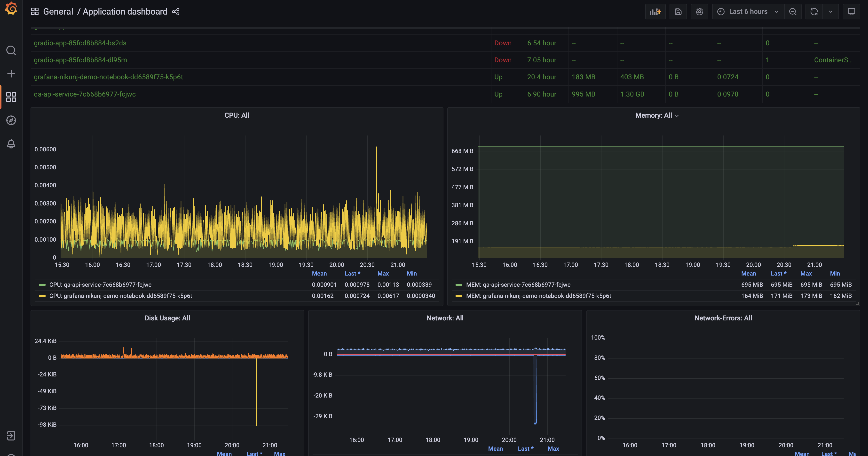Save the dashboard with the disk icon
Screen dimensions: 868x456
coord(678,12)
